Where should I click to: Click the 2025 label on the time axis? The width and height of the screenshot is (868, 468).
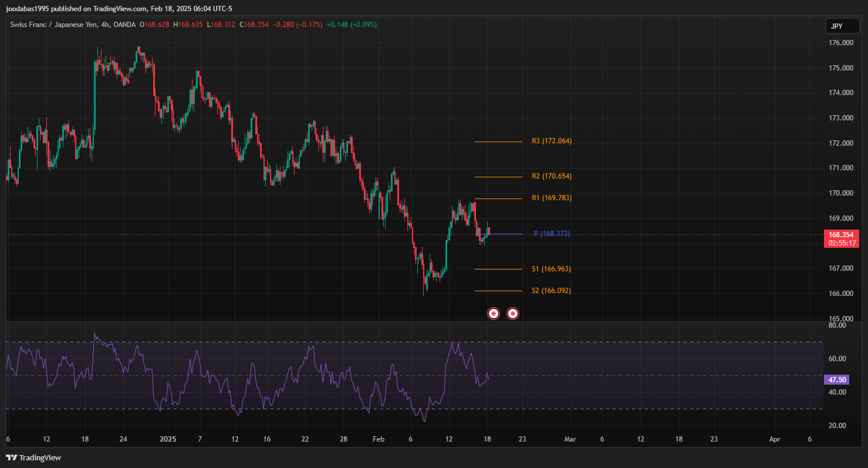point(168,439)
